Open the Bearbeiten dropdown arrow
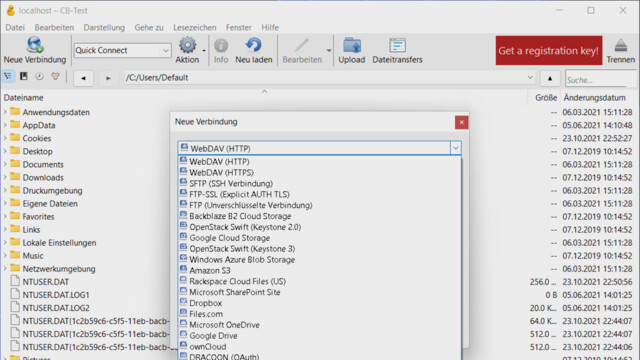The image size is (640, 360). click(329, 51)
